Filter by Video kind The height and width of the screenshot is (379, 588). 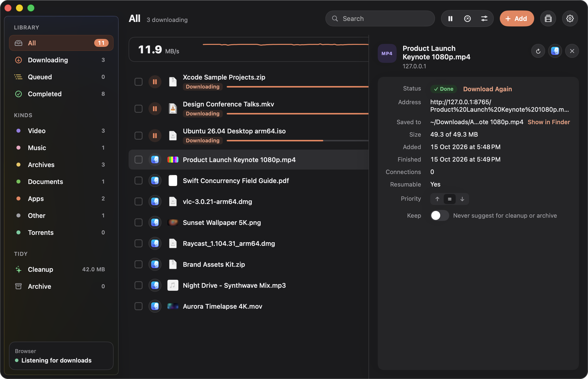tap(61, 131)
